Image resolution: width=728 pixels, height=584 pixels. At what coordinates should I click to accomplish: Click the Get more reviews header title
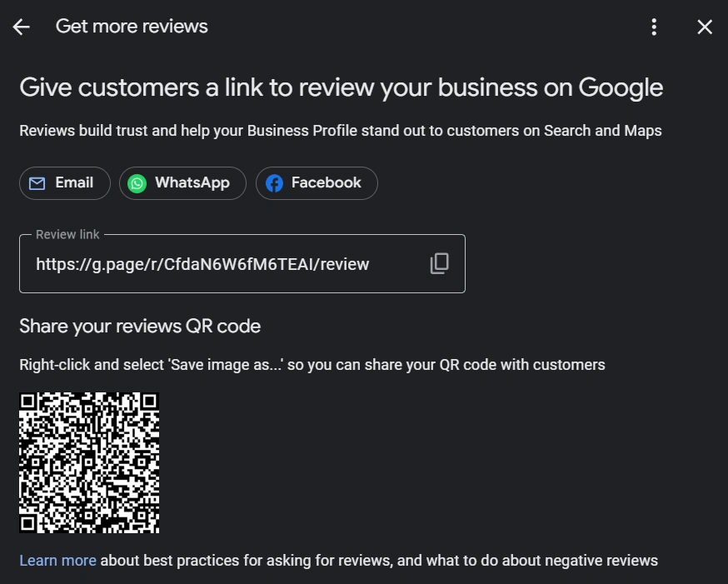point(132,27)
